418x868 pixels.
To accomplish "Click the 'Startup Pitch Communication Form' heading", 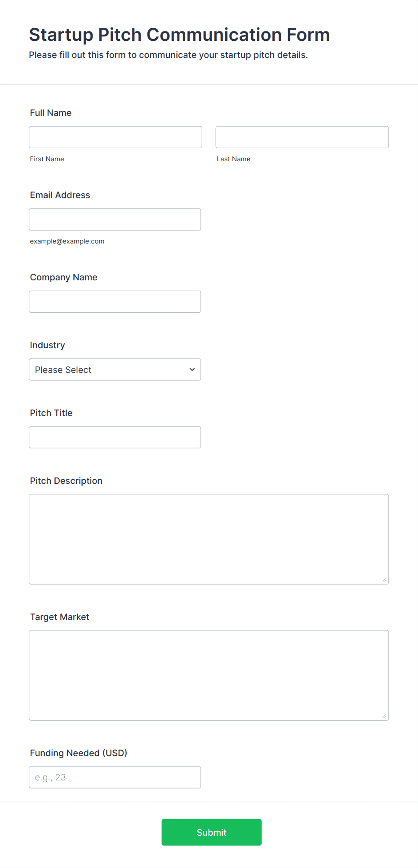I will 179,35.
